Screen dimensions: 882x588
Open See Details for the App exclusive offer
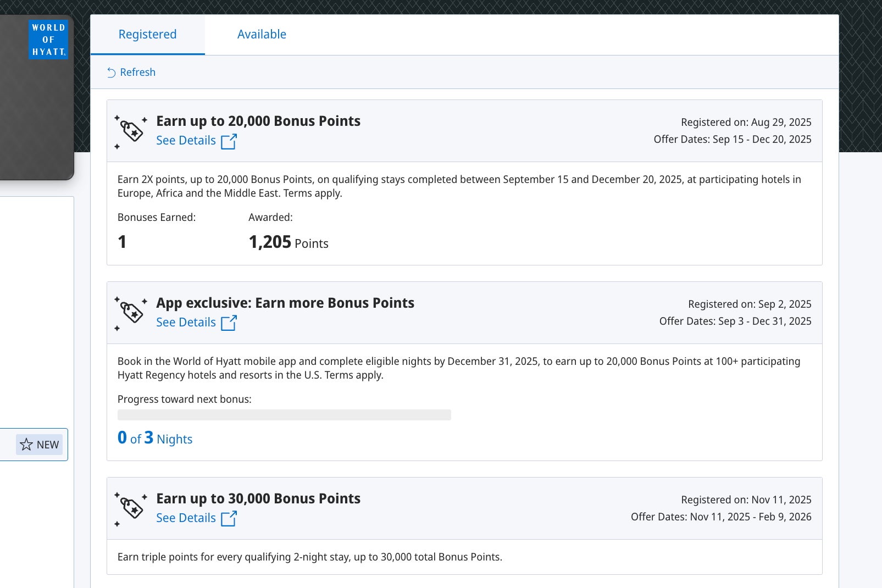coord(186,323)
